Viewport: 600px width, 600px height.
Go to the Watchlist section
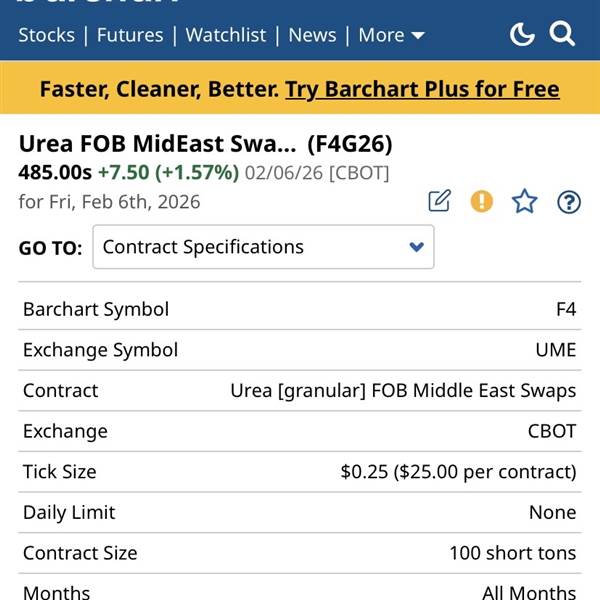[x=226, y=35]
